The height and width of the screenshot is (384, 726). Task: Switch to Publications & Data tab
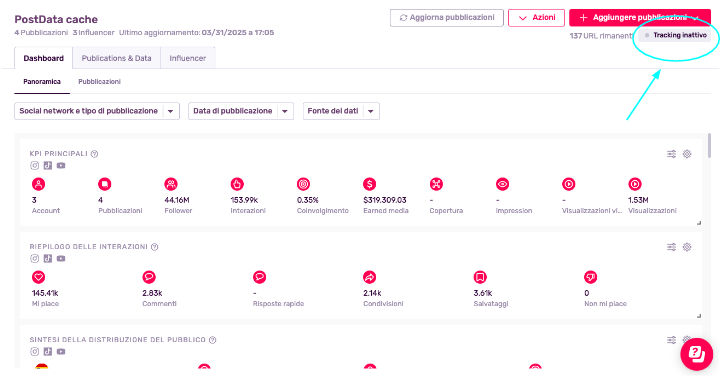point(116,58)
